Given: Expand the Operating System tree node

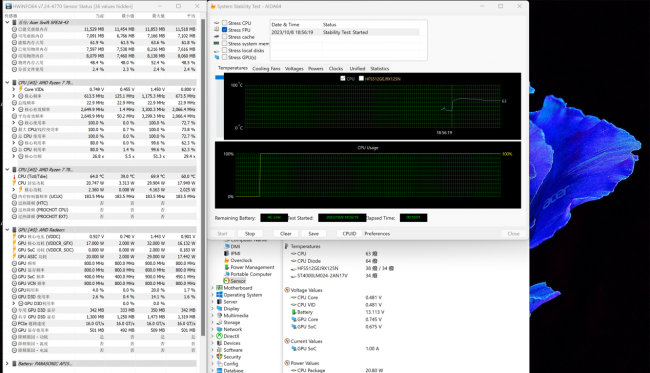Looking at the screenshot, I should (213, 295).
